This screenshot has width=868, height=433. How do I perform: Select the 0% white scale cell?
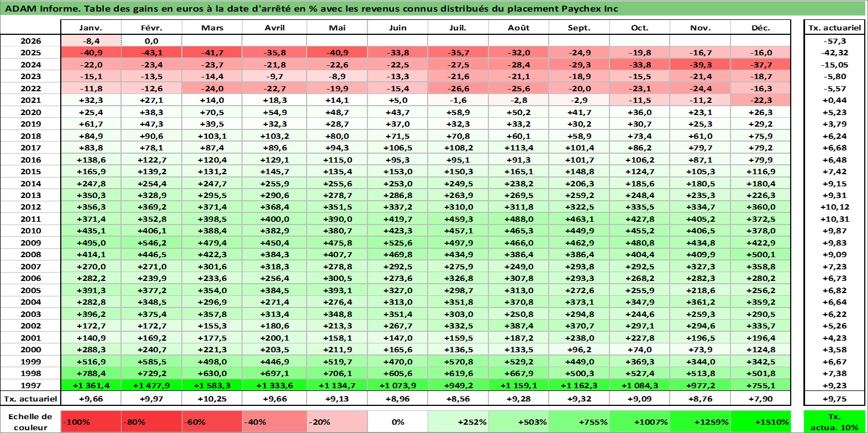pos(397,421)
